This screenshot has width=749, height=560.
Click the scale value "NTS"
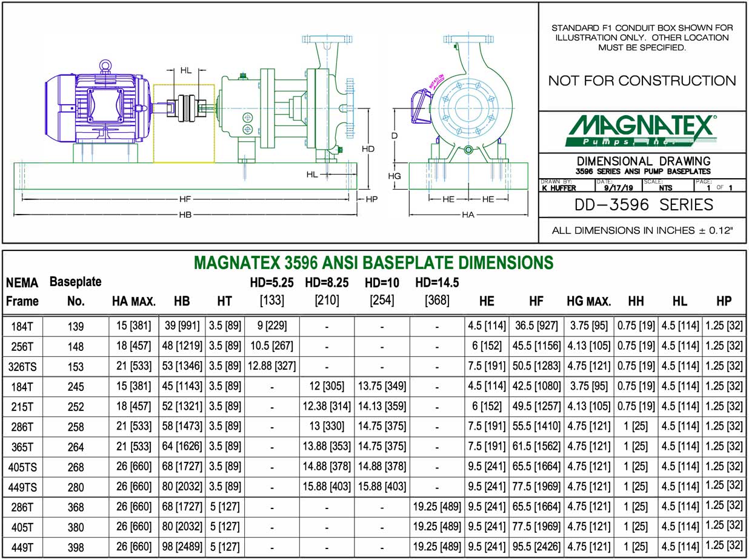tap(665, 188)
